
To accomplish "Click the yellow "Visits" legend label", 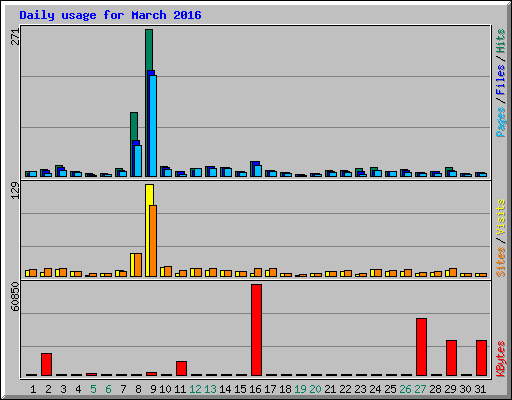I will [501, 218].
